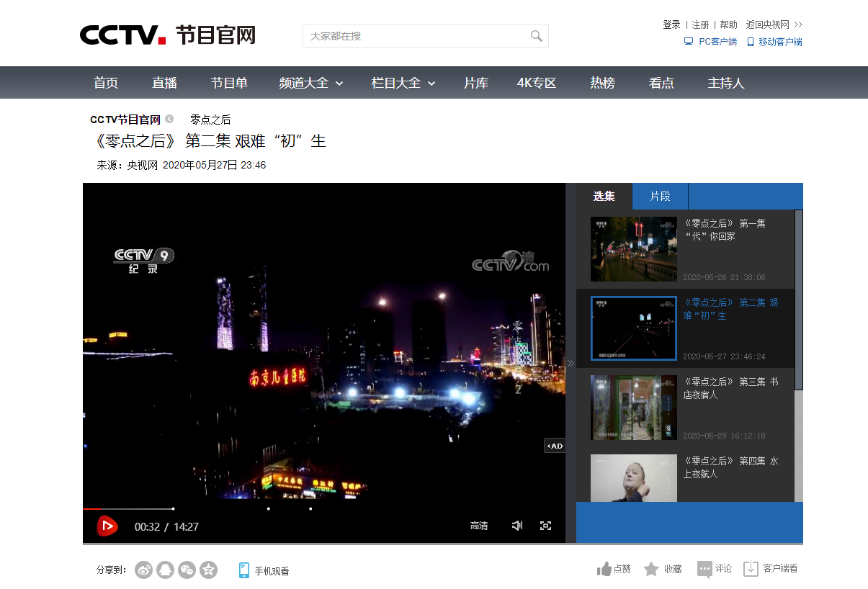Click the search magnifier icon
868x589 pixels.
536,36
